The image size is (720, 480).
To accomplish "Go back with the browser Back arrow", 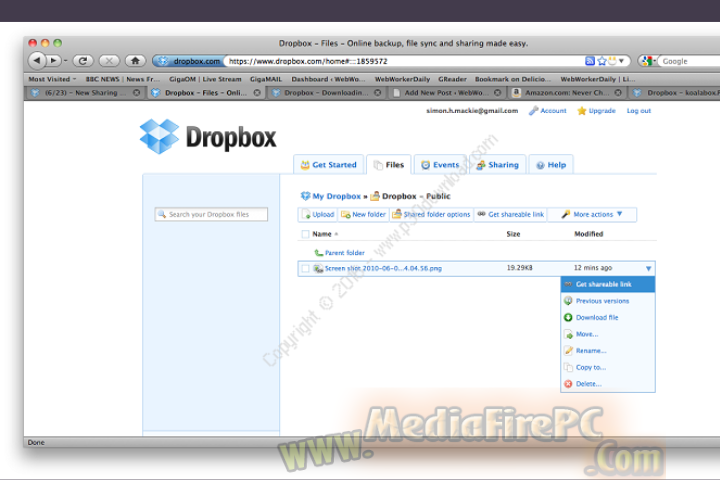I will pyautogui.click(x=37, y=60).
